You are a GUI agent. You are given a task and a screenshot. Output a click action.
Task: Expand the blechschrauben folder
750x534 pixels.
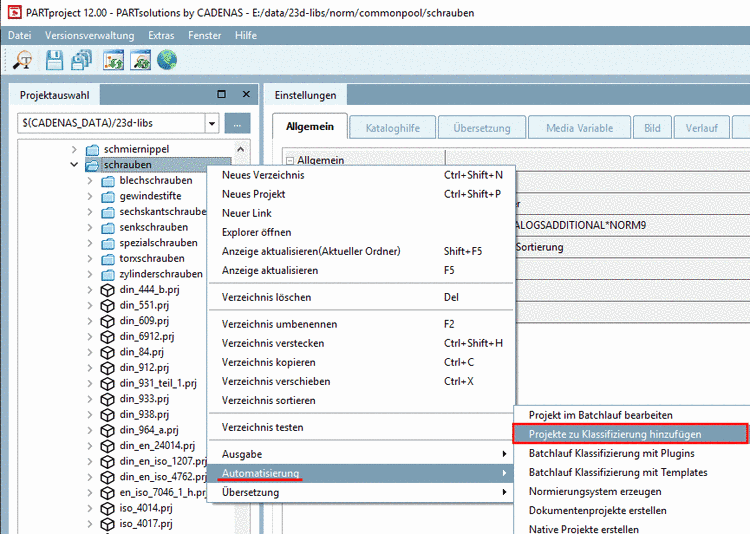[x=90, y=181]
